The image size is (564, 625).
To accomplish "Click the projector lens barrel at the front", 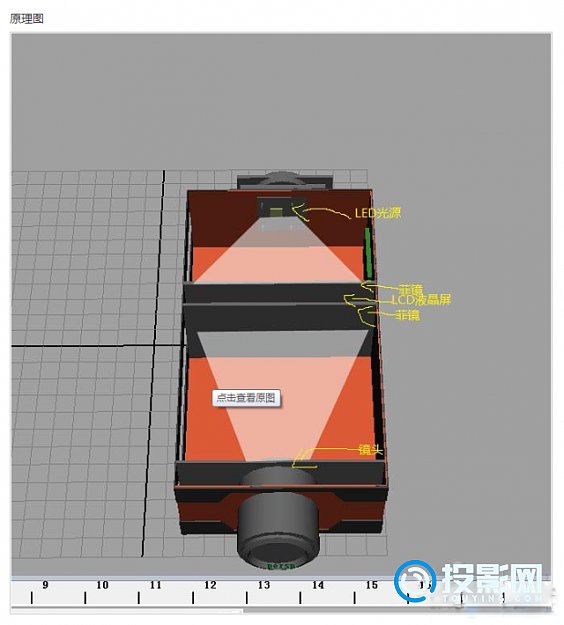I will [x=279, y=529].
